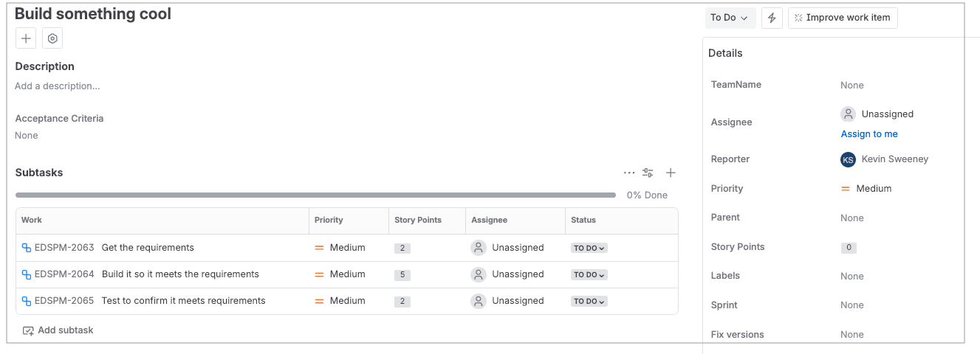Screen dimensions: 980x354
Task: Click Kevin Sweeney's KS avatar
Action: (849, 159)
